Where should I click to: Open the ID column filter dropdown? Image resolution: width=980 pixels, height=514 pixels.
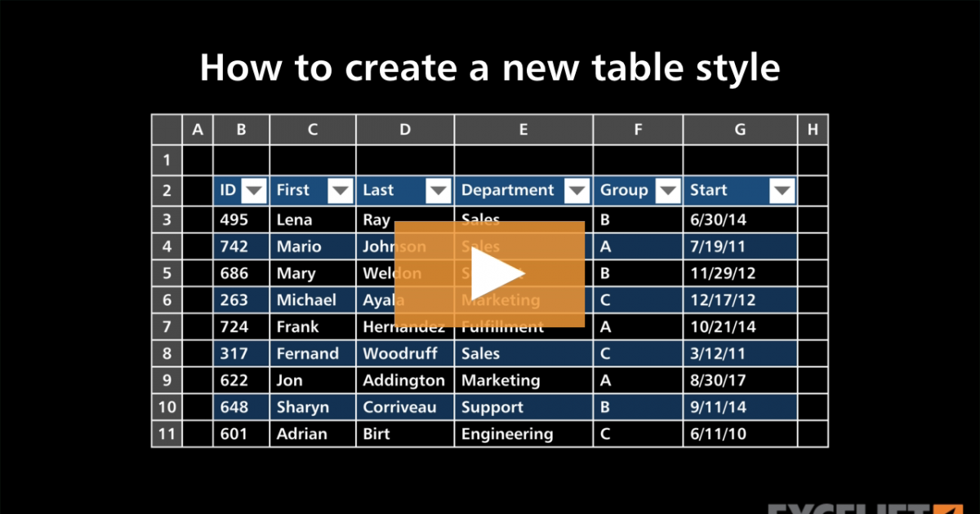255,191
